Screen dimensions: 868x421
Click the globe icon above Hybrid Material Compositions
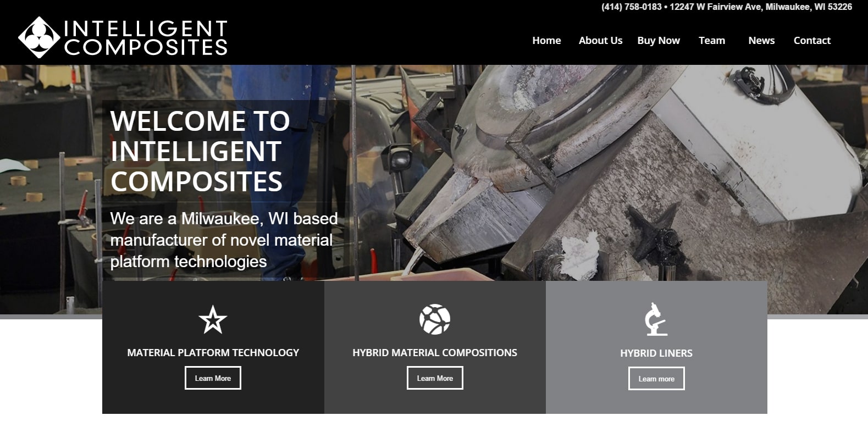coord(435,319)
